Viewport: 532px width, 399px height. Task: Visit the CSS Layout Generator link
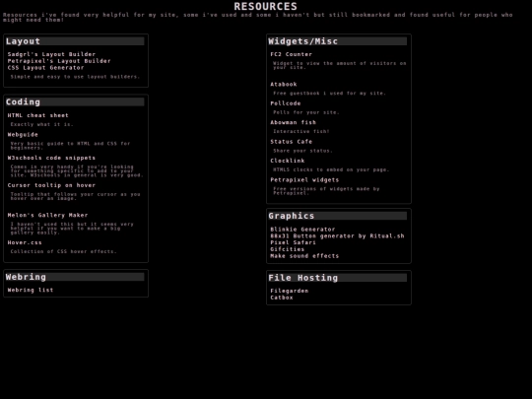click(x=45, y=68)
